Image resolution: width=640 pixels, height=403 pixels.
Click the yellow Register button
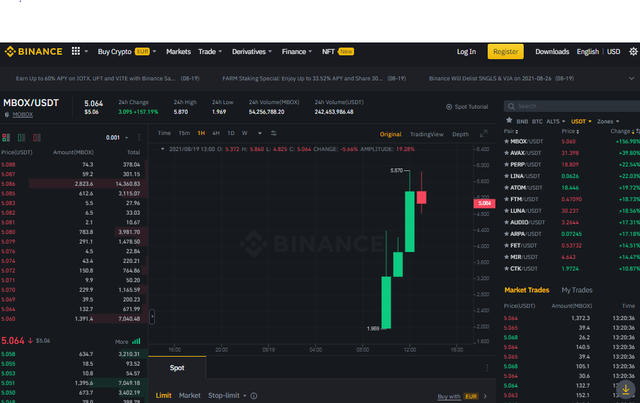(505, 51)
